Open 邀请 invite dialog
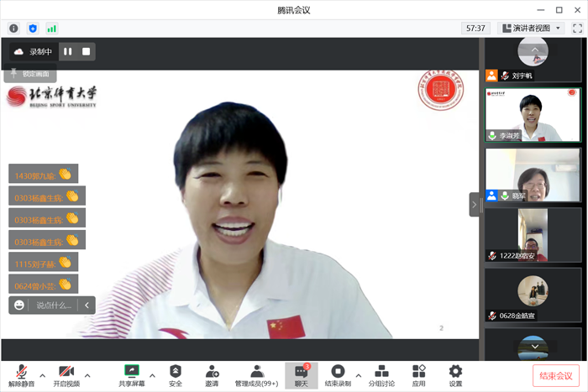Viewport: 588px width, 392px height. pyautogui.click(x=212, y=376)
